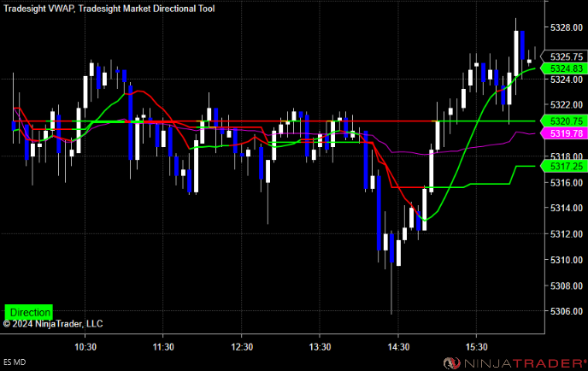Click the 5328.00 price axis label
This screenshot has width=588, height=371.
567,27
